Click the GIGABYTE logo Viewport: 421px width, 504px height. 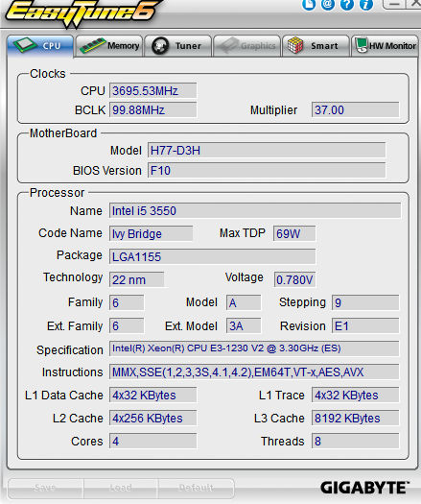click(x=364, y=488)
